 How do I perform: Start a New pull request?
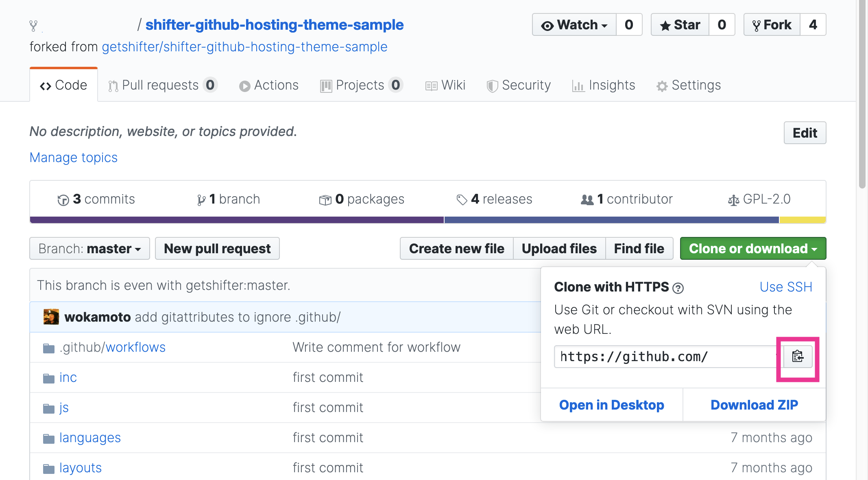[217, 248]
